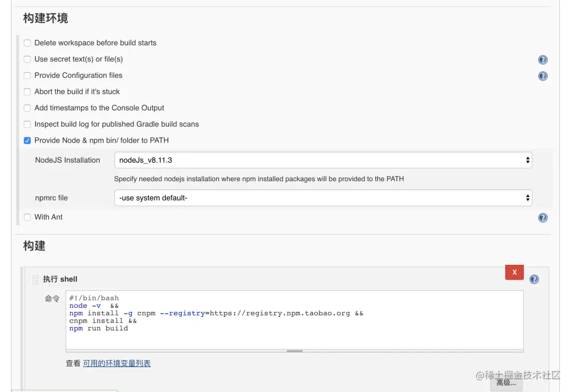572x392 pixels.
Task: Enable Abort the build if it's stuck
Action: coord(28,92)
